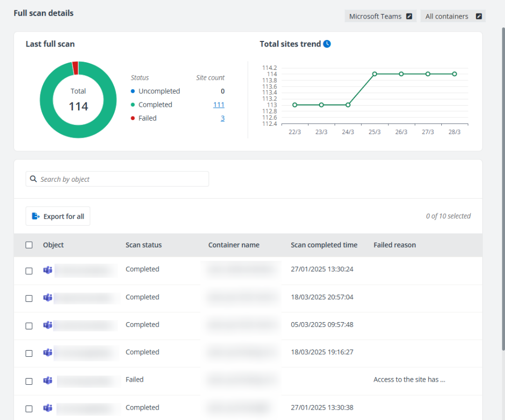Click the clock icon beside Total sites trend
The image size is (505, 420).
point(327,44)
